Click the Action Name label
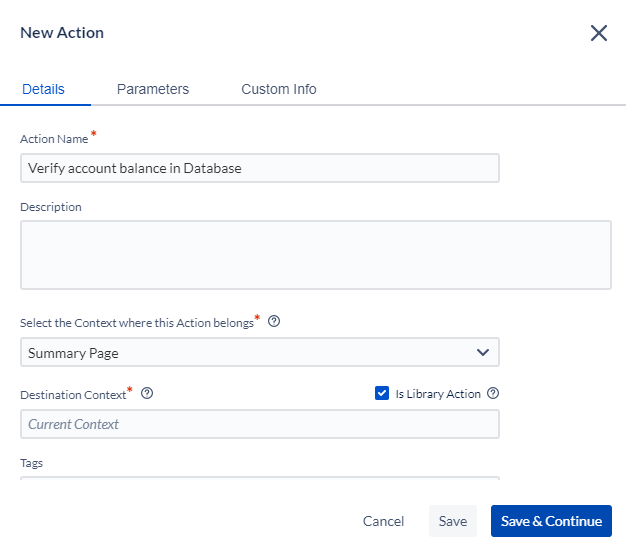 coord(54,139)
